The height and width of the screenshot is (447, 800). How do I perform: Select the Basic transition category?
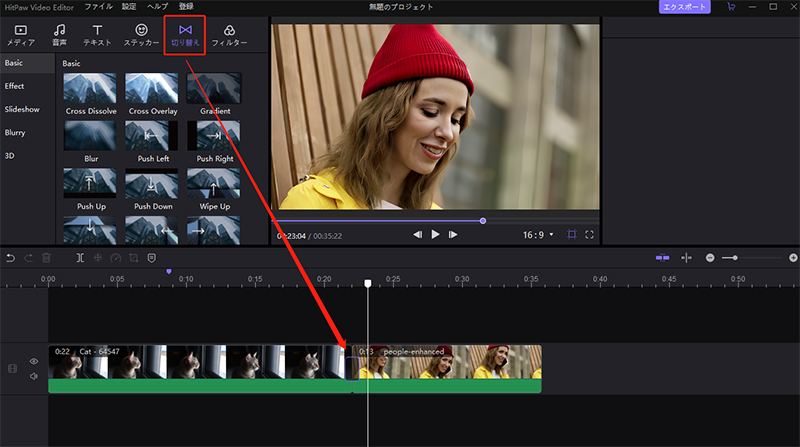click(28, 63)
